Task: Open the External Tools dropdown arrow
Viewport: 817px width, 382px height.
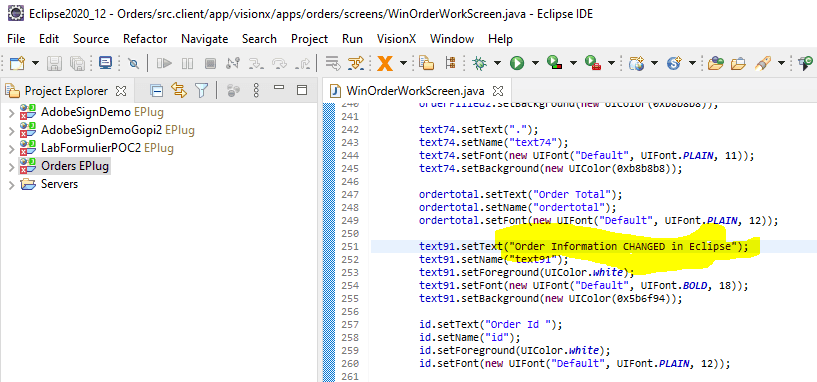Action: coord(611,63)
